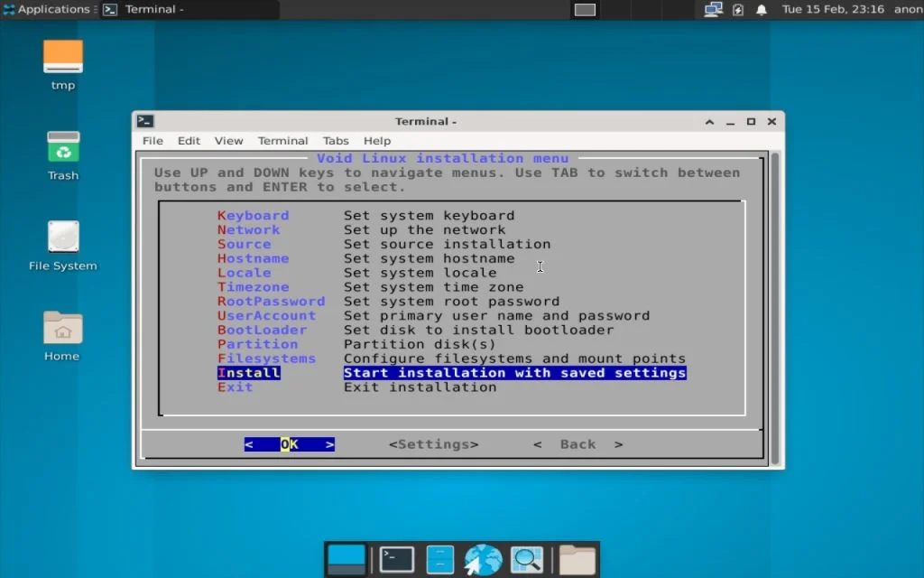924x578 pixels.
Task: Open the web browser globe icon in dock
Action: pos(482,558)
